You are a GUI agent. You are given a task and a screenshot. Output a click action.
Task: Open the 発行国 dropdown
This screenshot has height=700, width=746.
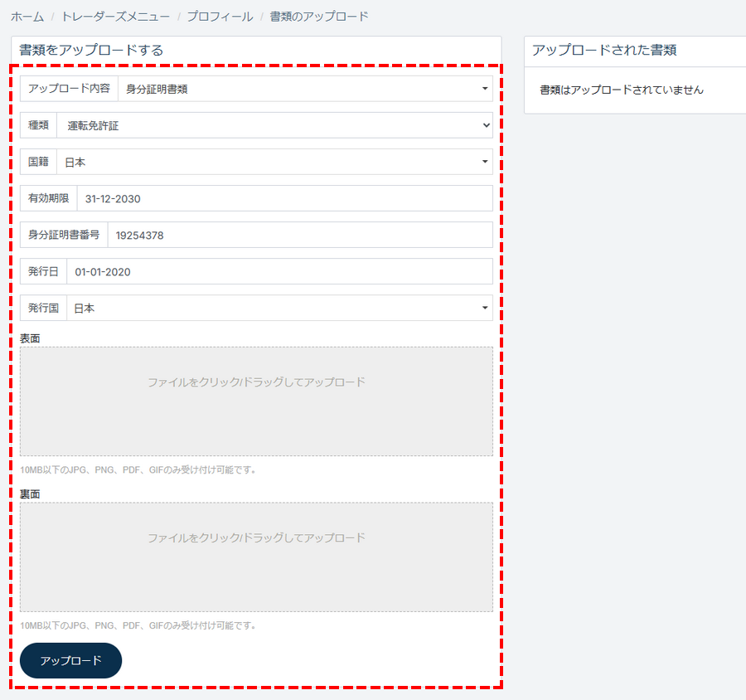280,308
